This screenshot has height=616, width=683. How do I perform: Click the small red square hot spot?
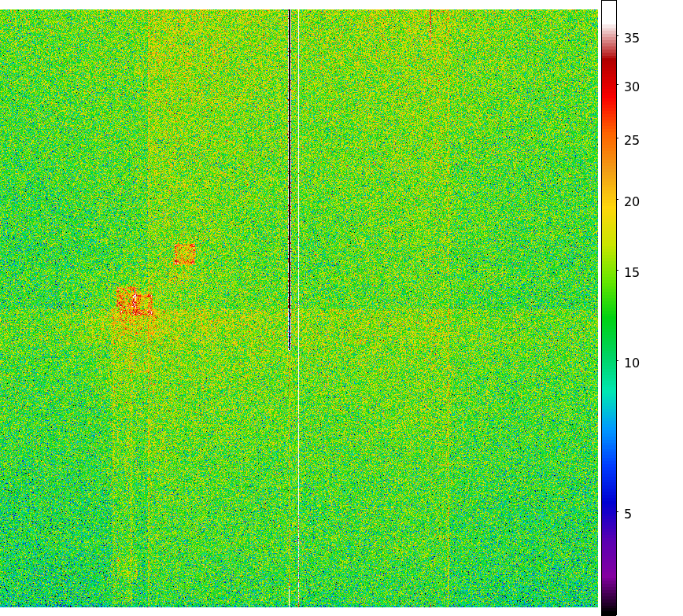click(x=185, y=254)
